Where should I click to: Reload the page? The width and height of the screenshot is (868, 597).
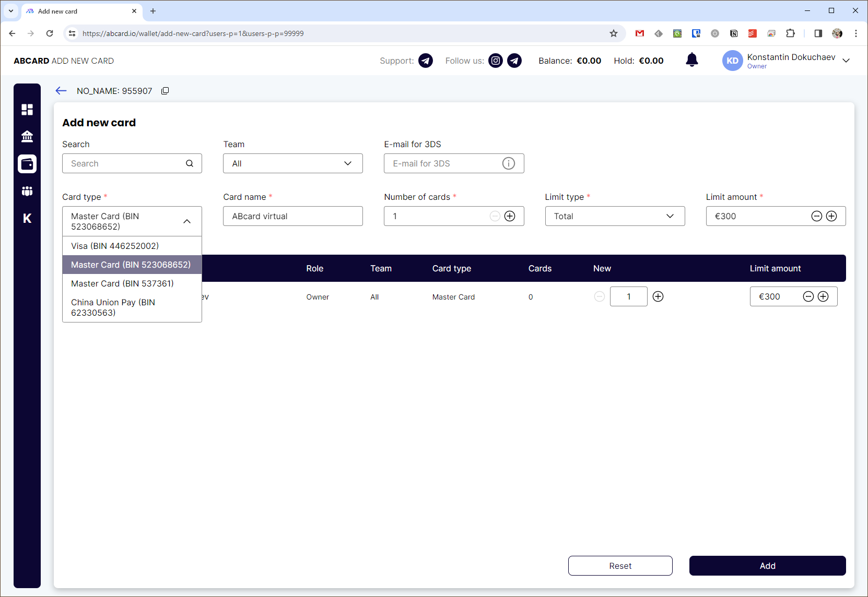[x=50, y=33]
